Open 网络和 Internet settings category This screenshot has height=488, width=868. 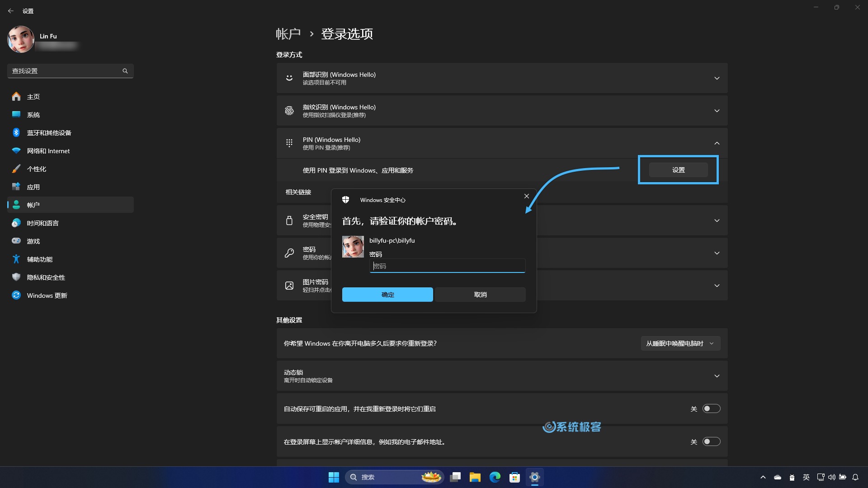pyautogui.click(x=70, y=151)
